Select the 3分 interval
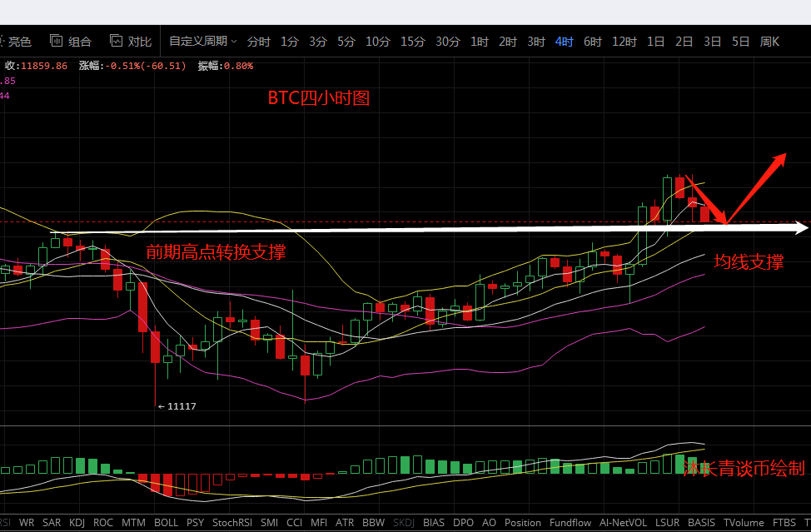Screen dimensions: 811x532 (x=318, y=42)
